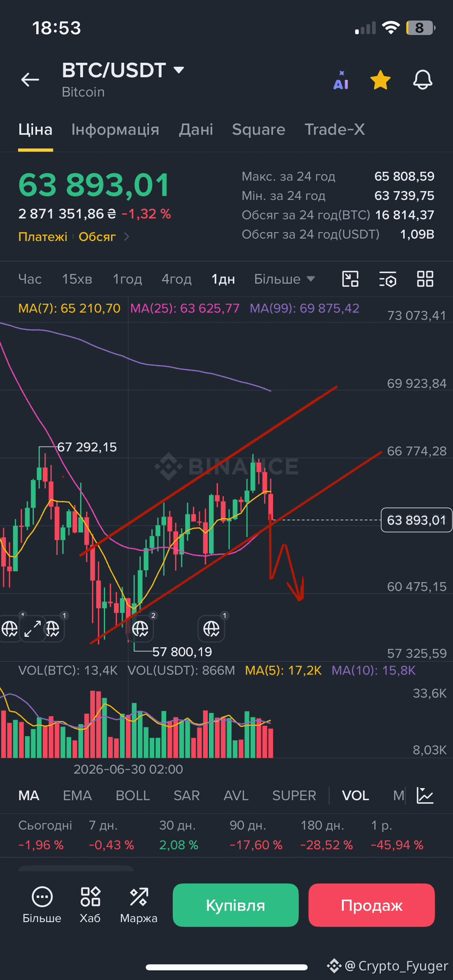Tap 180 дн. -28,52 % performance
The height and width of the screenshot is (980, 453).
(327, 835)
